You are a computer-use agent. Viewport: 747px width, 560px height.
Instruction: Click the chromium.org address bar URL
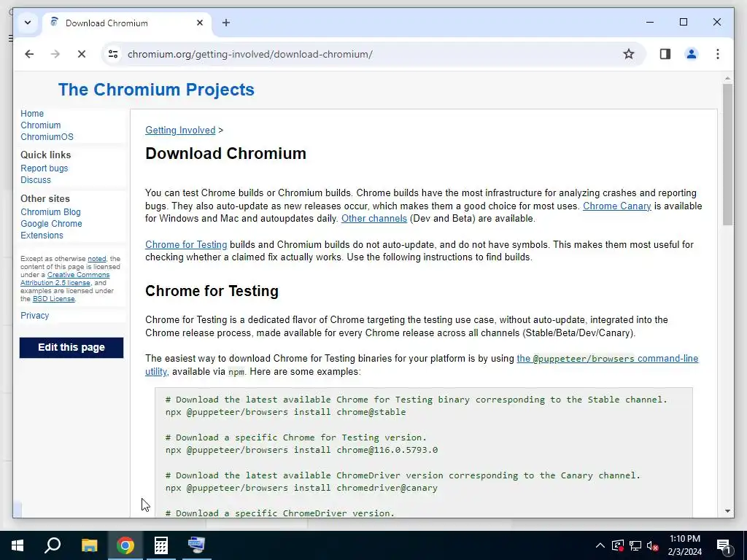[250, 54]
